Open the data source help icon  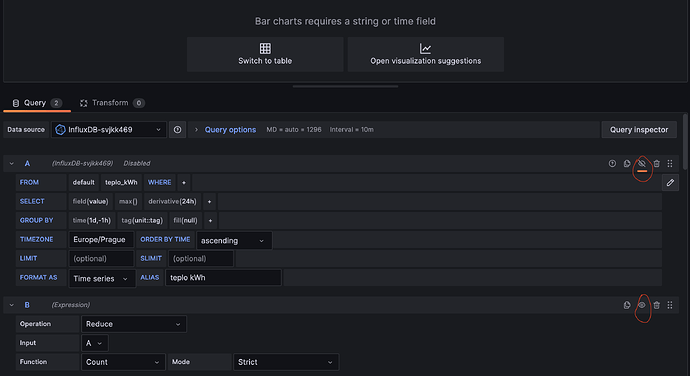point(177,129)
